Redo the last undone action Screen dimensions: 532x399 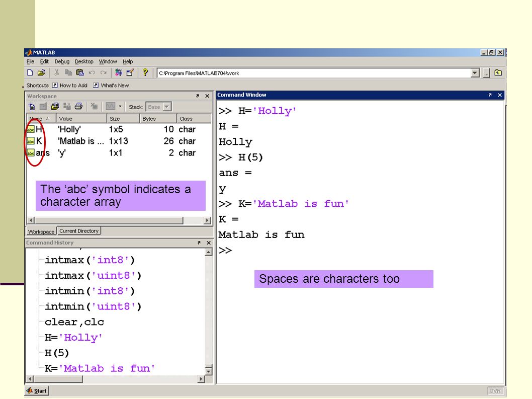pos(104,72)
